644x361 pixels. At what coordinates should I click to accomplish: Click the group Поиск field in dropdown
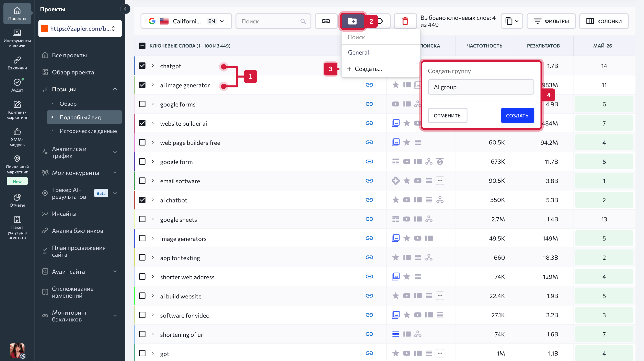point(381,37)
